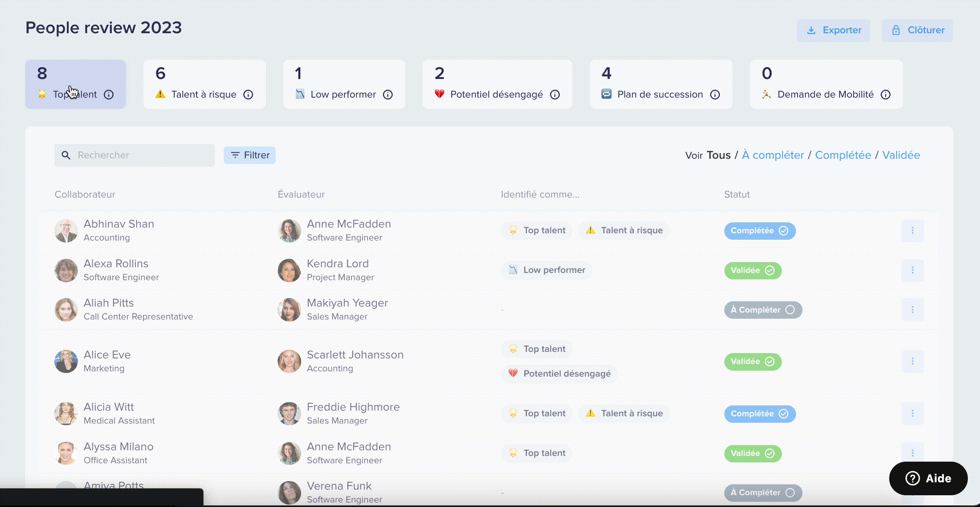Click the warning icon on Talent à risque card
This screenshot has width=980, height=507.
coord(160,94)
